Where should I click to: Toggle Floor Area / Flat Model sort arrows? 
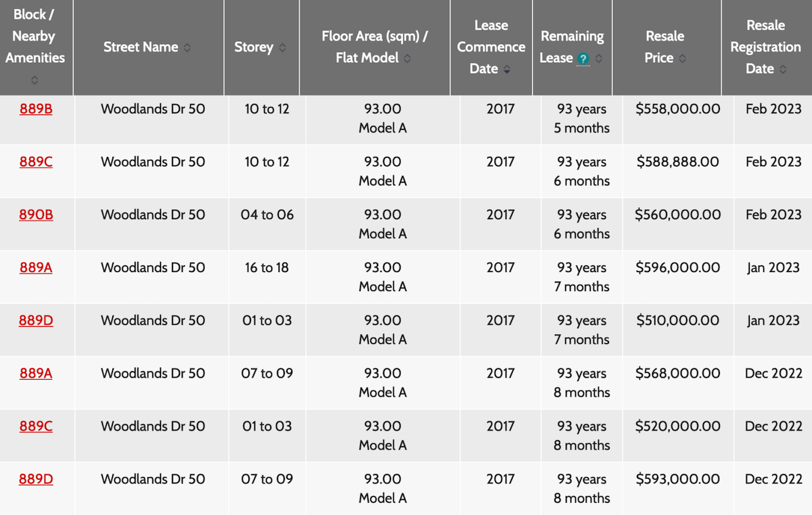point(407,58)
